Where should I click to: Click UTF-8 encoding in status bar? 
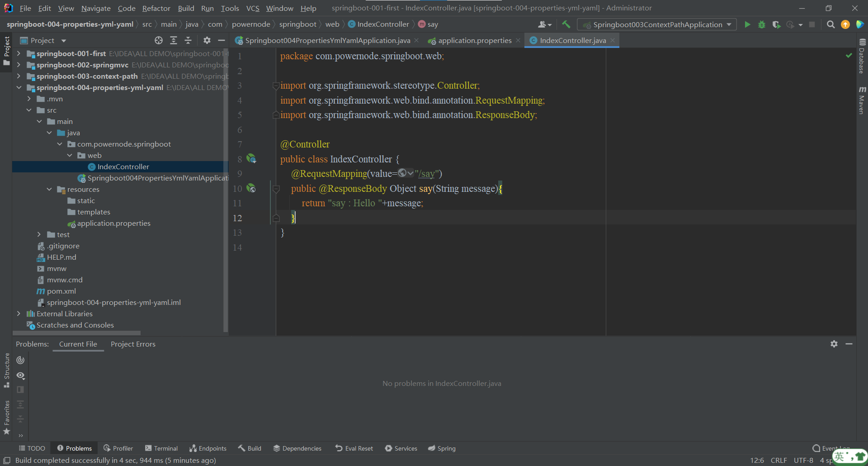(803, 460)
